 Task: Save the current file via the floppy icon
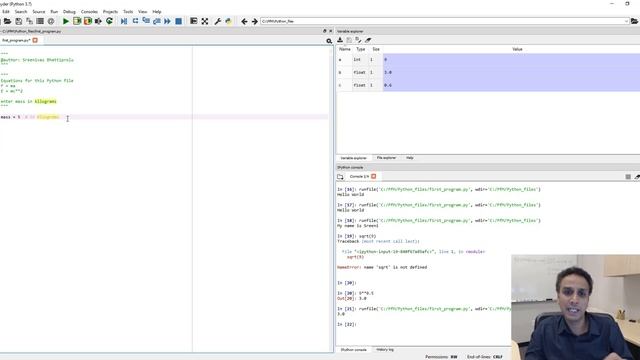click(19, 21)
